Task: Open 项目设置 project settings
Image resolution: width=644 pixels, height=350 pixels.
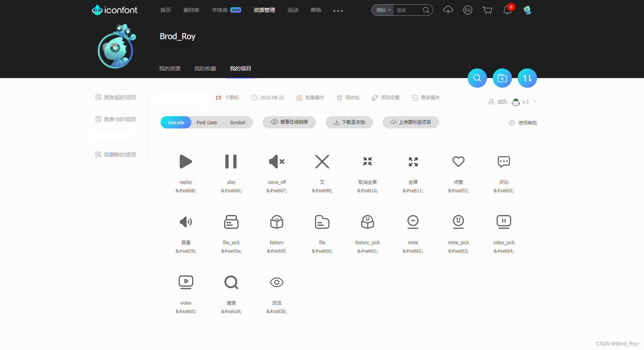Action: 386,98
